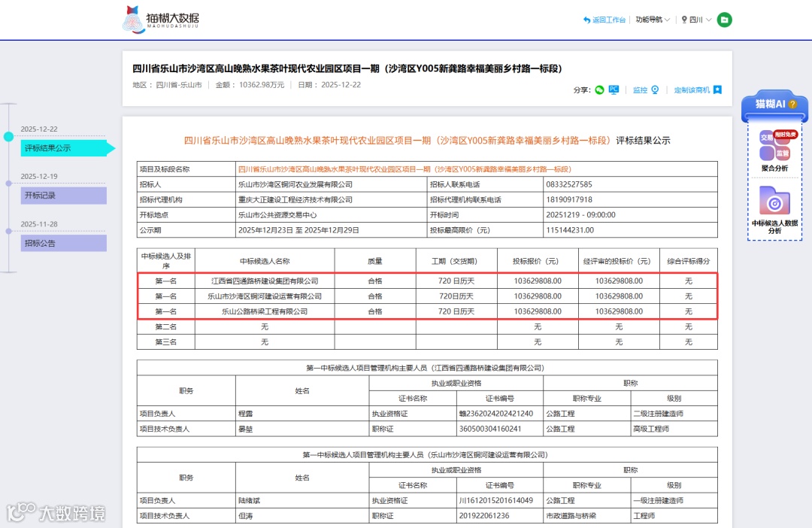Screen dimensions: 812x528
Task: Select the 评标结果公示 timeline tab
Action: coord(64,148)
